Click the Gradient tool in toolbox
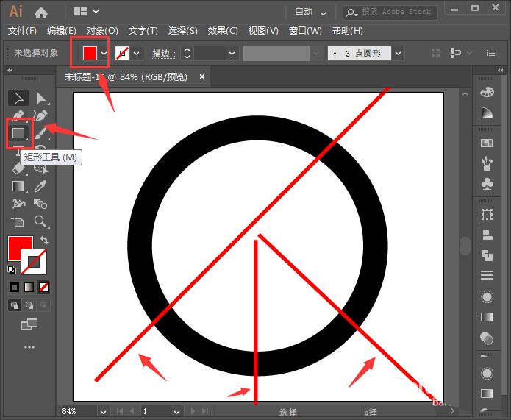 [x=18, y=186]
